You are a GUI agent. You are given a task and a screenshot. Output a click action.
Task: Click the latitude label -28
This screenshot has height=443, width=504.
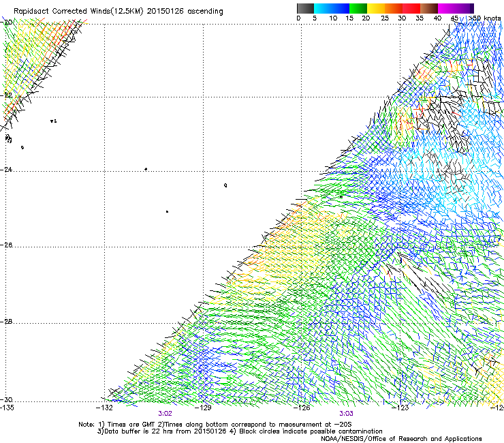pyautogui.click(x=6, y=322)
